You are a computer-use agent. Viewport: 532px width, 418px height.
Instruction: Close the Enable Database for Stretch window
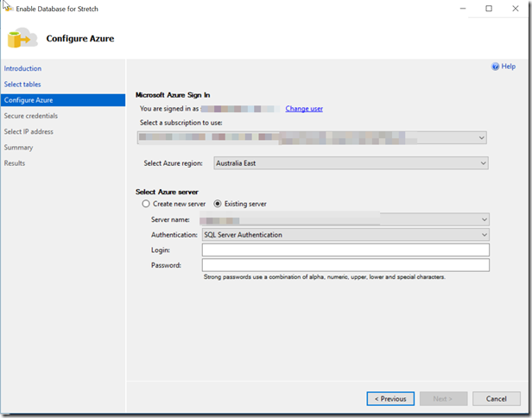pyautogui.click(x=516, y=9)
